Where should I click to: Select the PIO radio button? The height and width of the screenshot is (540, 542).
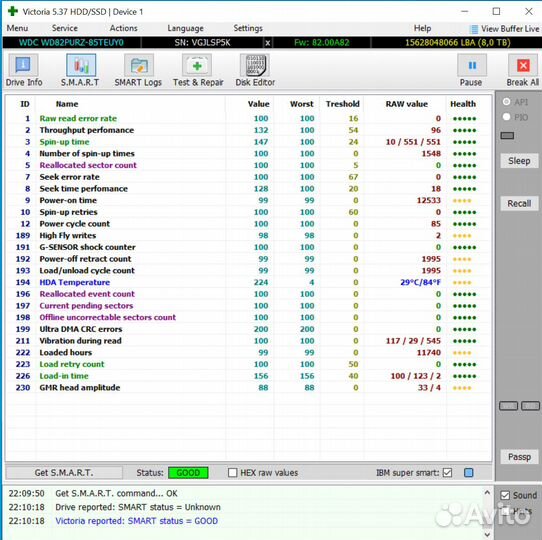[506, 117]
